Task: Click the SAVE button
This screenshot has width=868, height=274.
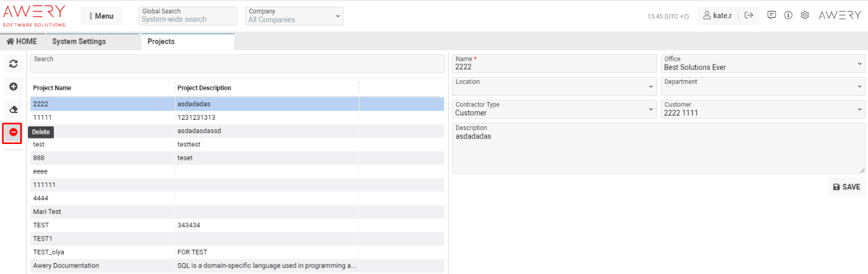Action: tap(846, 187)
